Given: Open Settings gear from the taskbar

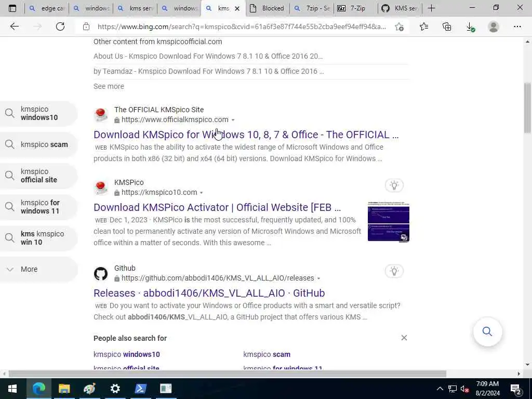Looking at the screenshot, I should pos(115,389).
